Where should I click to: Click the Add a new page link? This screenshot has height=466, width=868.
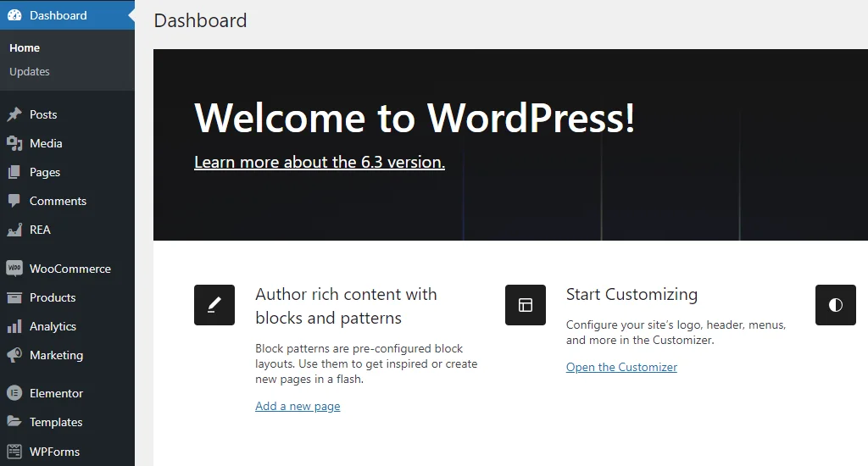(x=298, y=406)
